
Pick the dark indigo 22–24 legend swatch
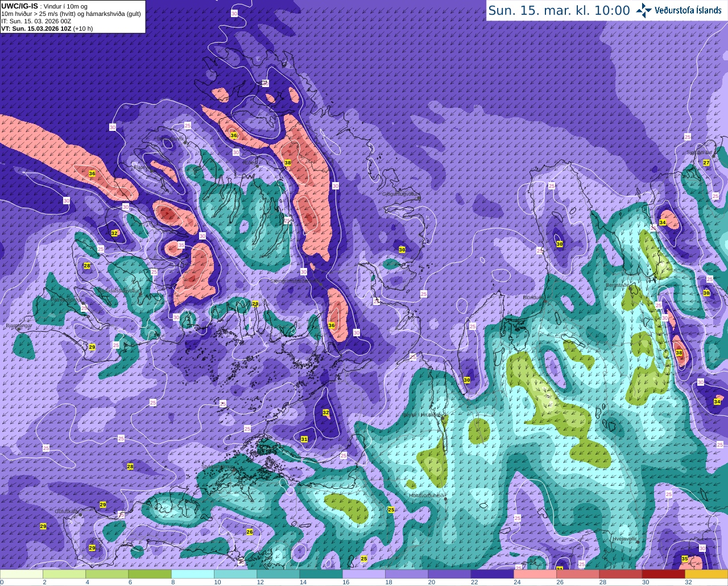click(493, 574)
